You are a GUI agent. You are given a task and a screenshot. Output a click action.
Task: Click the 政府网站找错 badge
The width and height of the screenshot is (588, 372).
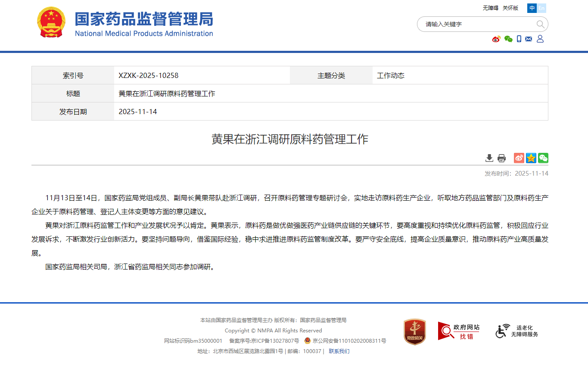point(459,331)
